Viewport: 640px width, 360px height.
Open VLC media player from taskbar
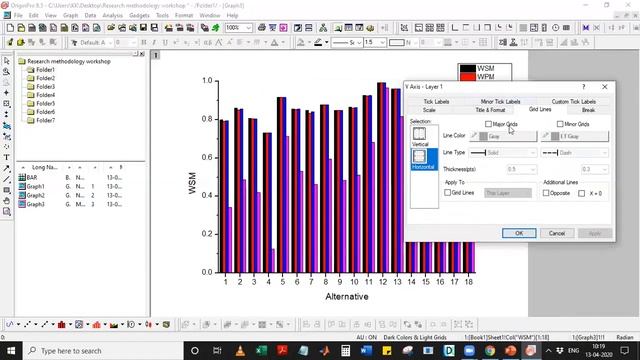(240, 351)
